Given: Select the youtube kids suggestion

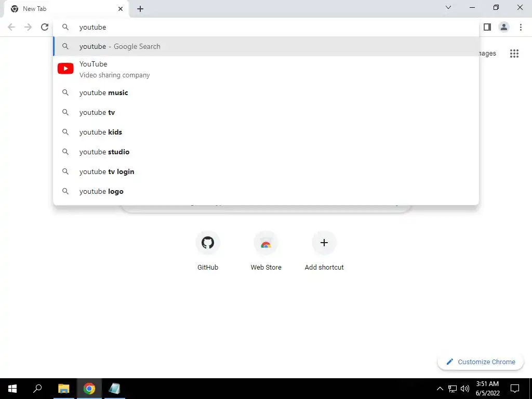Looking at the screenshot, I should click(267, 132).
